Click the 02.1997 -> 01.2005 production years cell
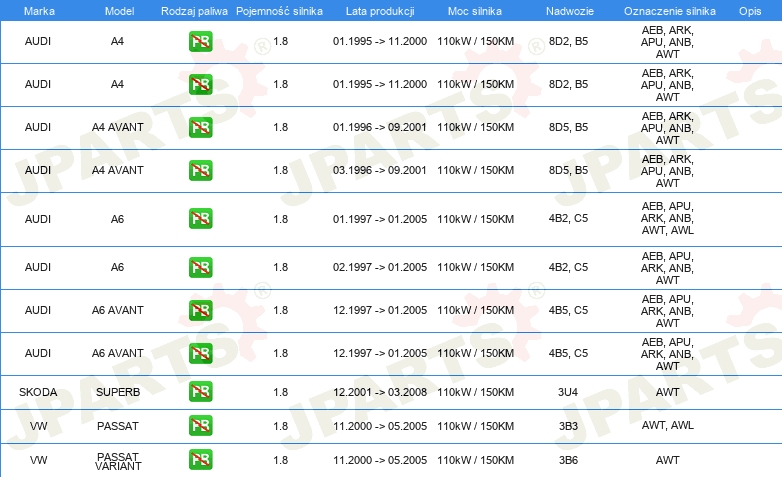Screen dimensions: 782x477 click(380, 267)
